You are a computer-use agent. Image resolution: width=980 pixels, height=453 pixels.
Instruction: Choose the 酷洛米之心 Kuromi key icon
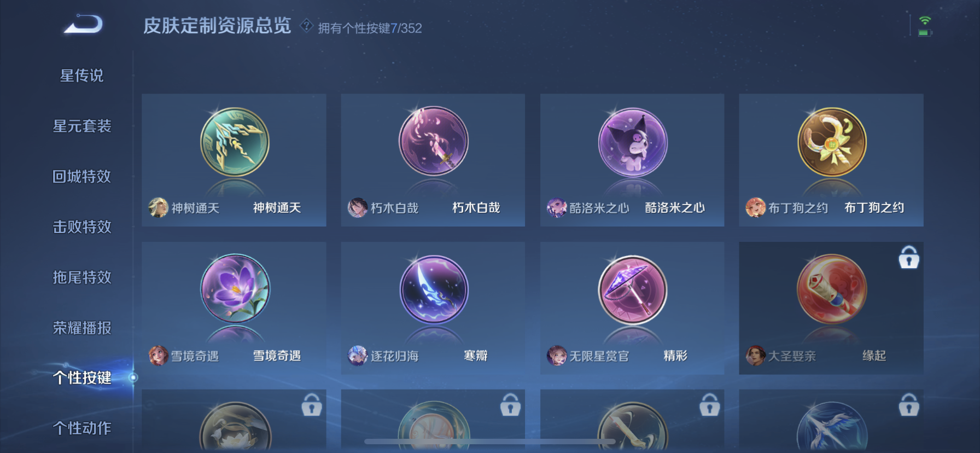(633, 142)
